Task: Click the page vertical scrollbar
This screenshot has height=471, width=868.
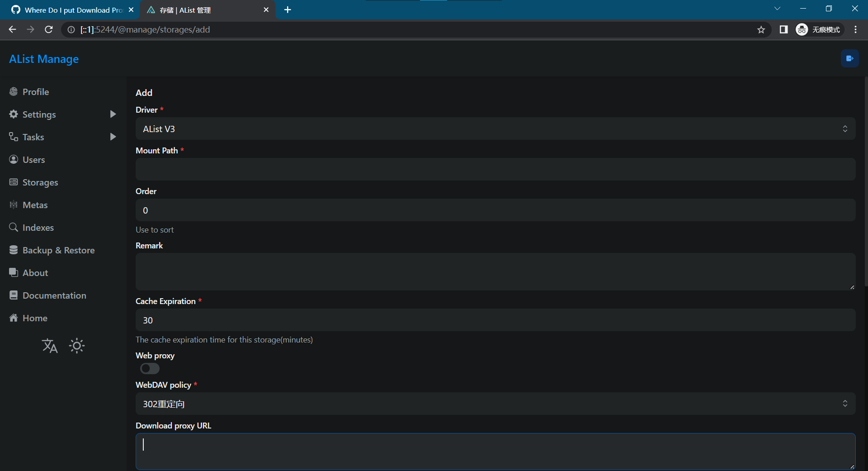Action: coord(866,181)
